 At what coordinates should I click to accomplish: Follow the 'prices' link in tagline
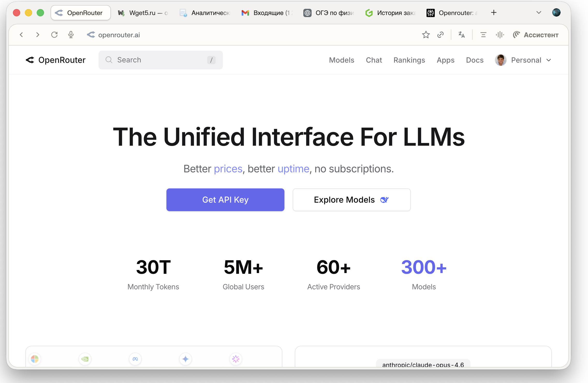pos(228,169)
